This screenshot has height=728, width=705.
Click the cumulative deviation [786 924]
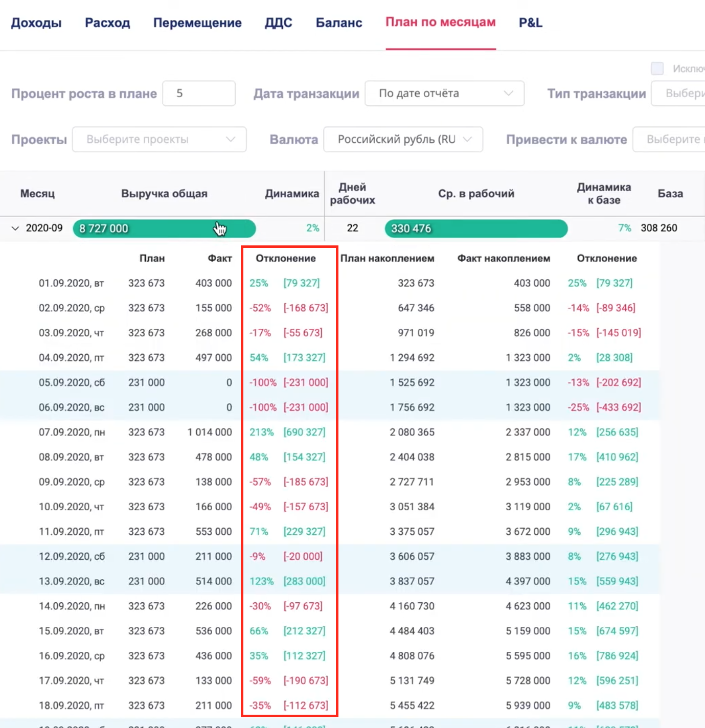617,656
